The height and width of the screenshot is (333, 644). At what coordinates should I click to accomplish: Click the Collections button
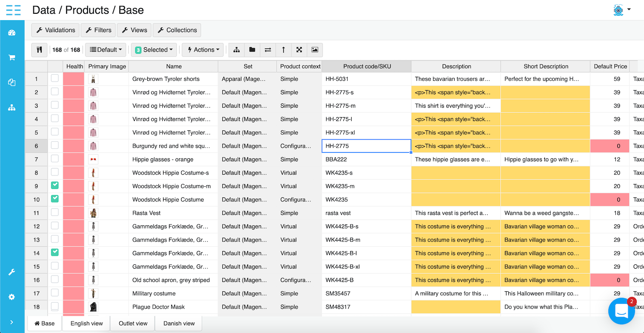coord(177,30)
